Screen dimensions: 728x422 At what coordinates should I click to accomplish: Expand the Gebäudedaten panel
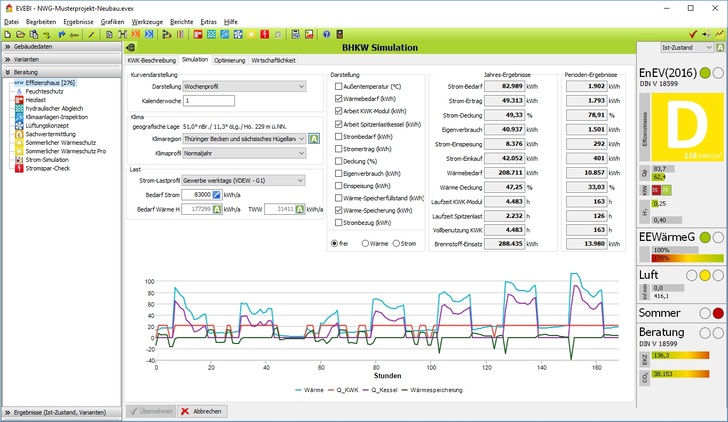[x=62, y=46]
